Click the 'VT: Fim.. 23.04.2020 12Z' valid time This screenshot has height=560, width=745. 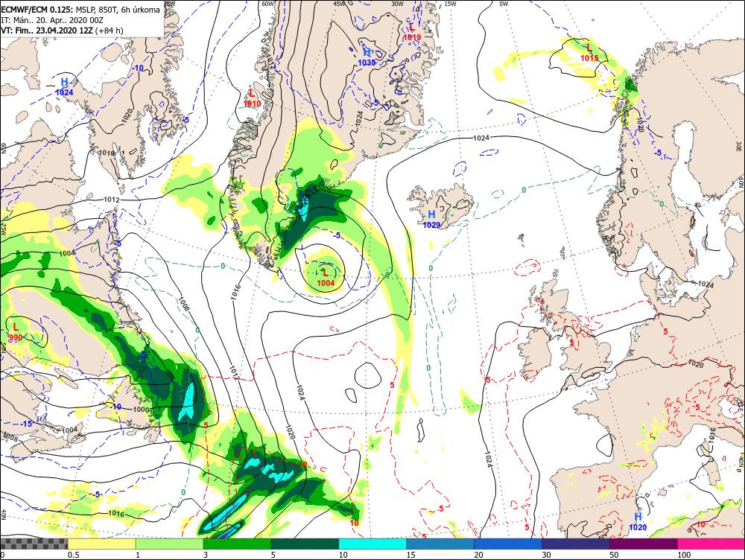(47, 31)
